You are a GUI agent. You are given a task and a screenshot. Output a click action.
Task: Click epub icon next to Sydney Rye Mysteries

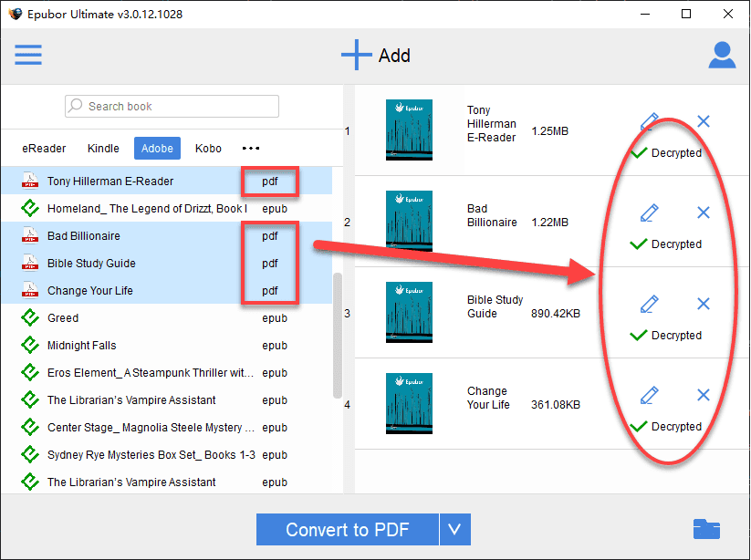click(30, 454)
